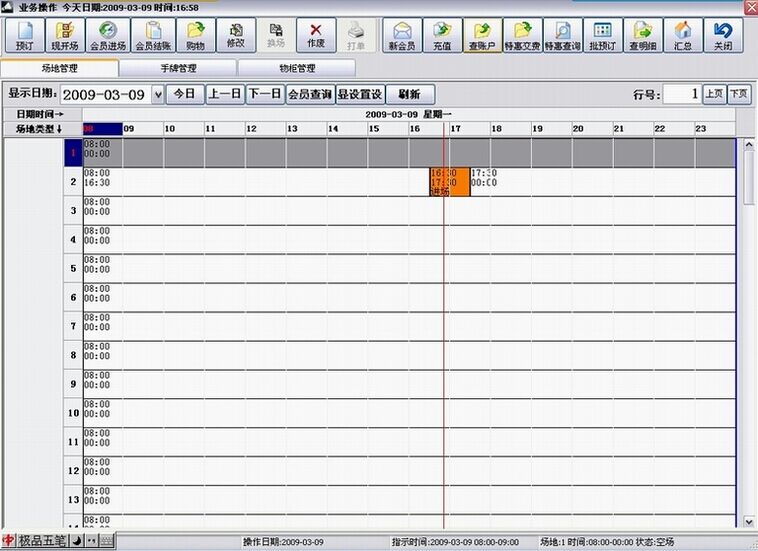Toggle the IME soft keyboard icon
This screenshot has width=758, height=551.
pos(106,541)
